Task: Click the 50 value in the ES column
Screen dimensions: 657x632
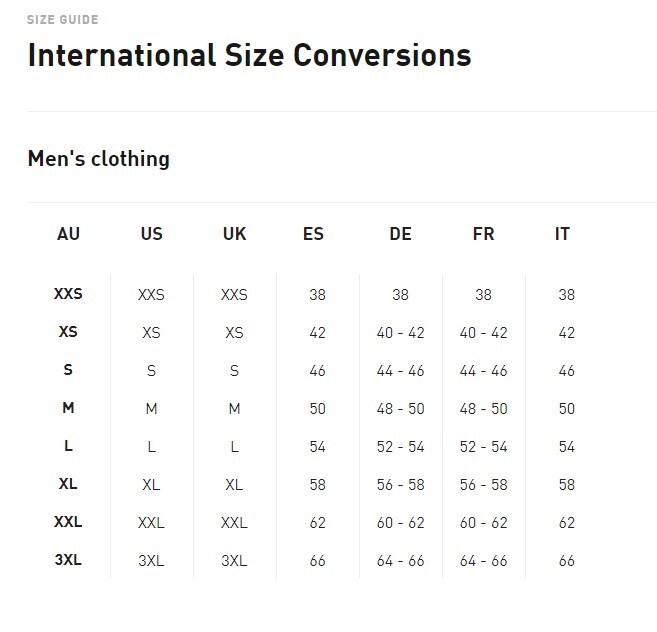Action: (x=318, y=409)
